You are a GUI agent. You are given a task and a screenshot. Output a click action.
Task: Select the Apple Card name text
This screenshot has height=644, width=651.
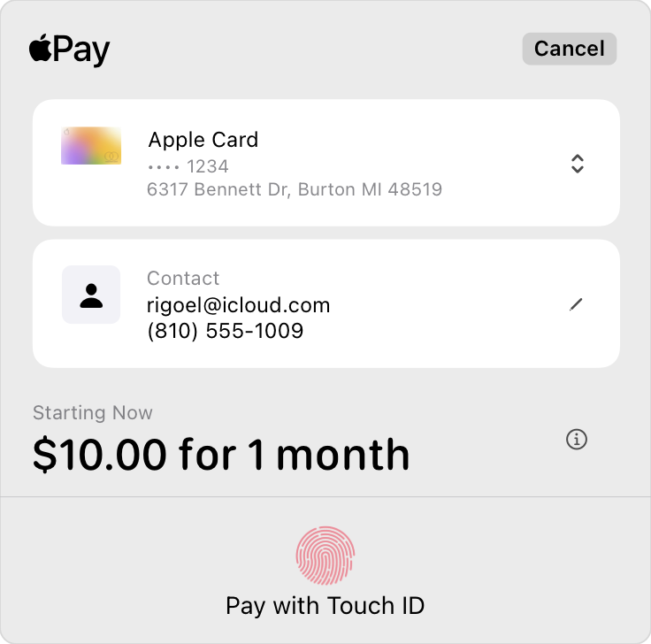click(203, 140)
